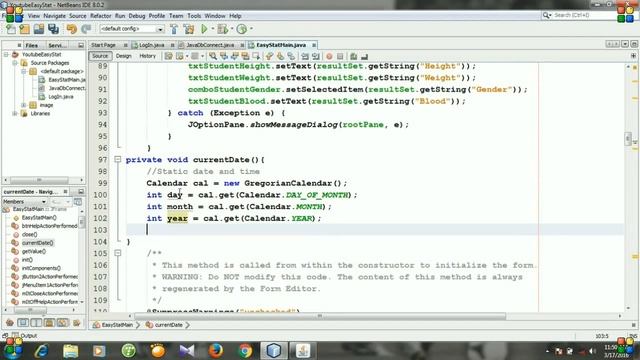640x360 pixels.
Task: Toggle Show Static Members filter in Navigator
Action: pos(36,323)
